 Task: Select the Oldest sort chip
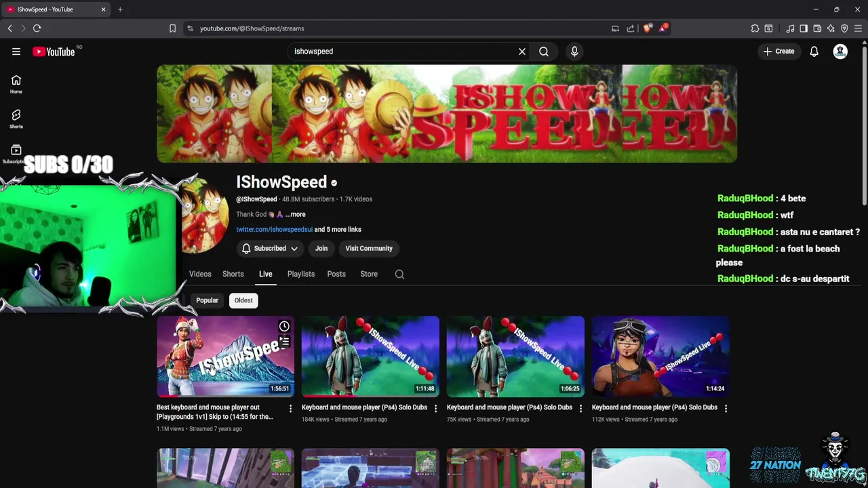pos(243,300)
